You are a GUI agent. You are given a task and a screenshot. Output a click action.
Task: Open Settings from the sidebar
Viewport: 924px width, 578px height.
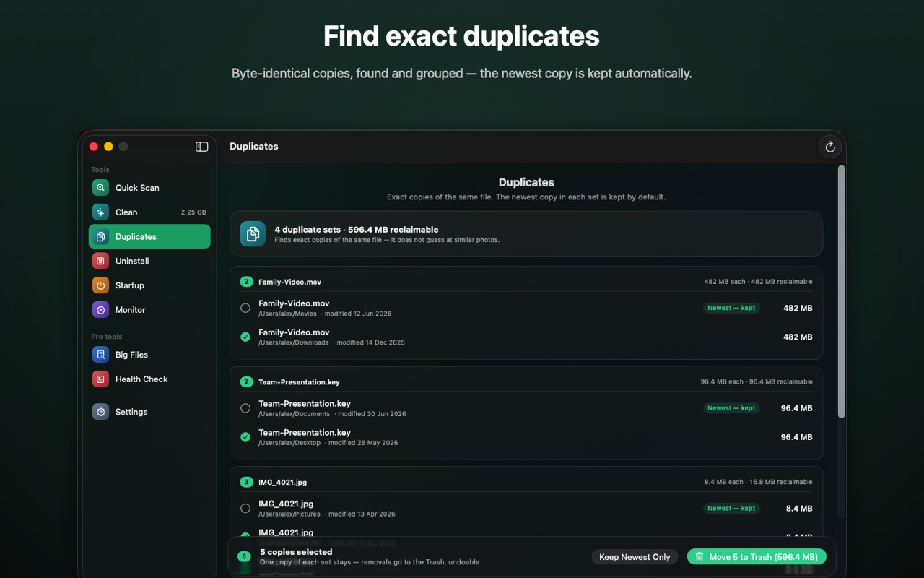click(149, 412)
